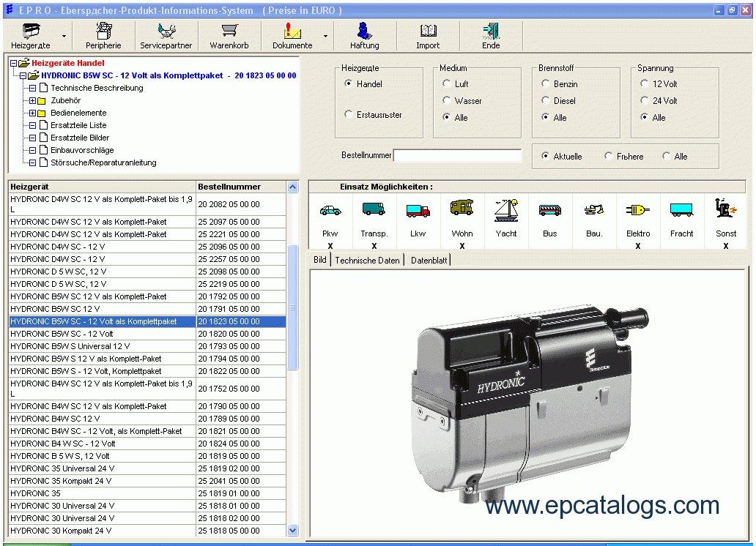
Task: Switch to the Technische Daten tab
Action: (368, 261)
